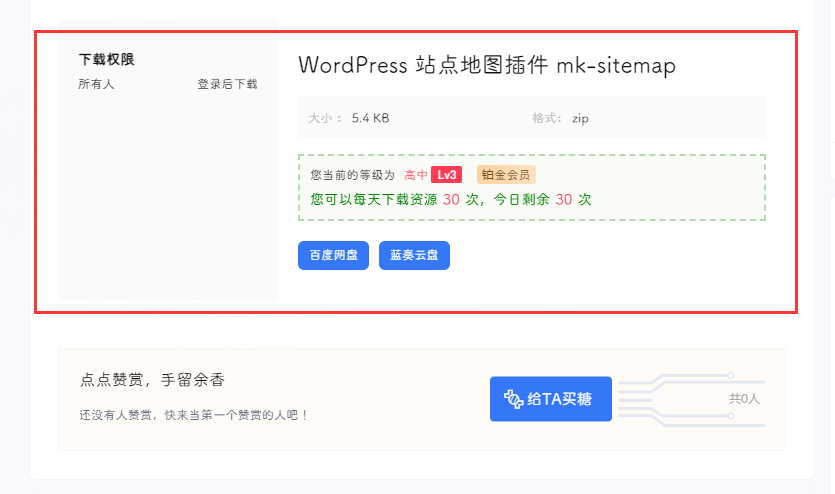Click the 大小 label
835x494 pixels.
click(324, 118)
